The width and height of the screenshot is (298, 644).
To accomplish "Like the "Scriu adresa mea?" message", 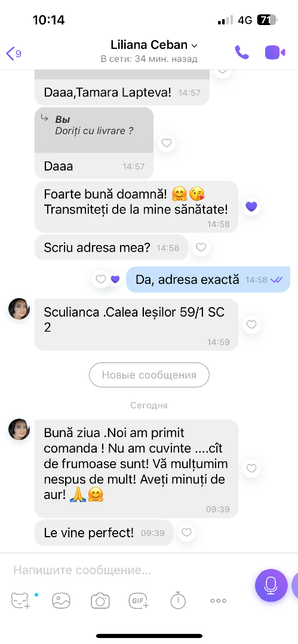I will pos(201,247).
